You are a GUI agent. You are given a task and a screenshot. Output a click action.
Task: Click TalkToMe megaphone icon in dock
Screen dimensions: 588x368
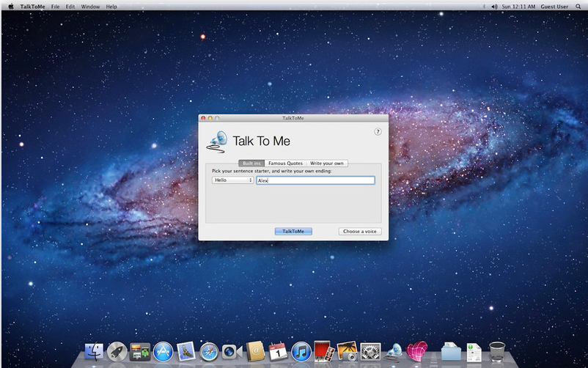pyautogui.click(x=394, y=352)
